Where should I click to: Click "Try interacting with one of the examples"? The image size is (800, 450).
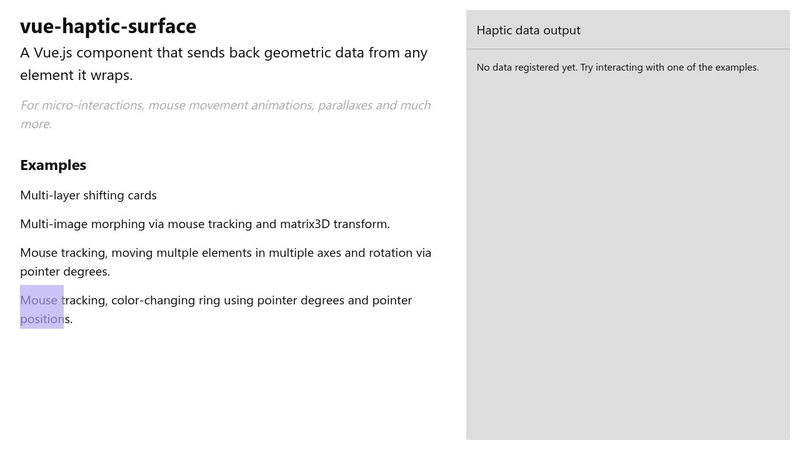(x=669, y=68)
